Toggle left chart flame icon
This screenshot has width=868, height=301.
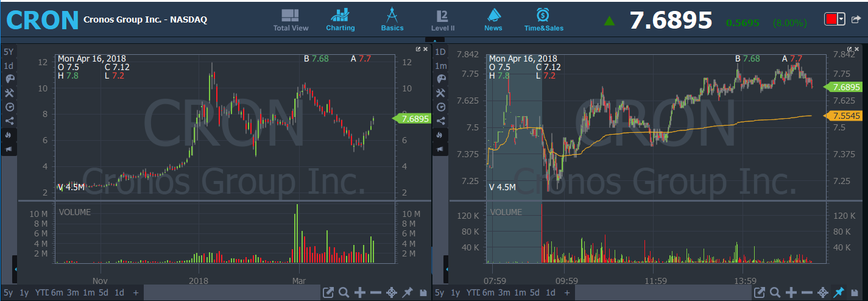click(9, 135)
